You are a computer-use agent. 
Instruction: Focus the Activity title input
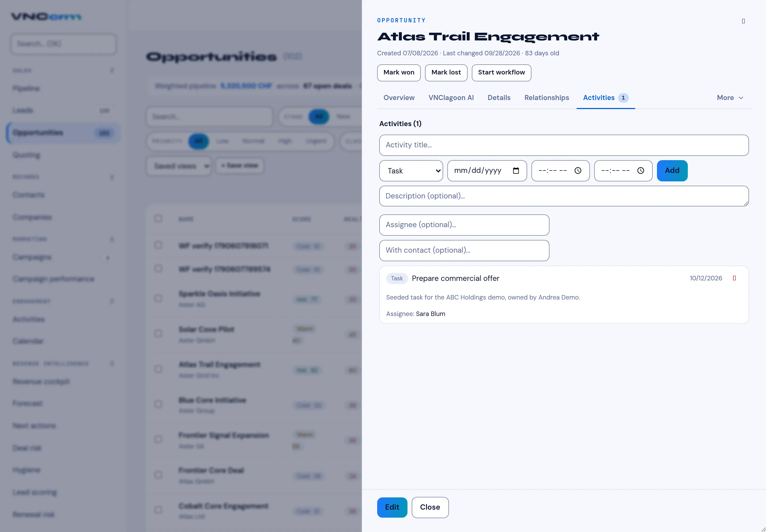tap(564, 145)
